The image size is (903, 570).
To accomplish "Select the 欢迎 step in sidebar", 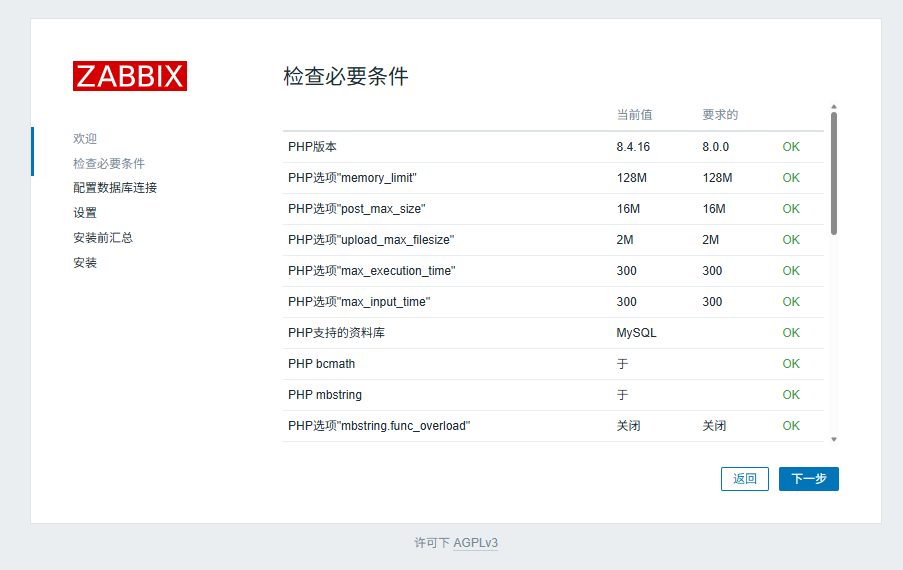I will click(85, 139).
